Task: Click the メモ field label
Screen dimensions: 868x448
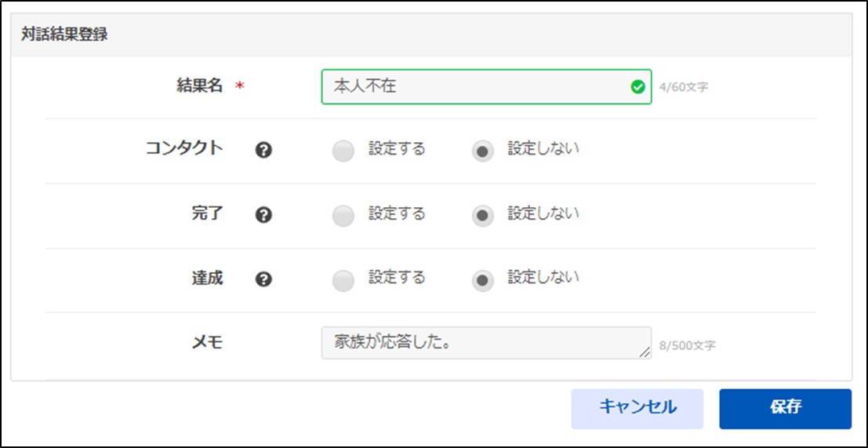Action: (207, 344)
